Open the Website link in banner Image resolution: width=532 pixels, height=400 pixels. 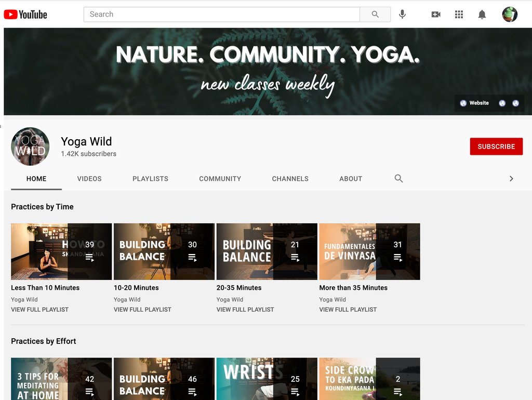(x=474, y=103)
